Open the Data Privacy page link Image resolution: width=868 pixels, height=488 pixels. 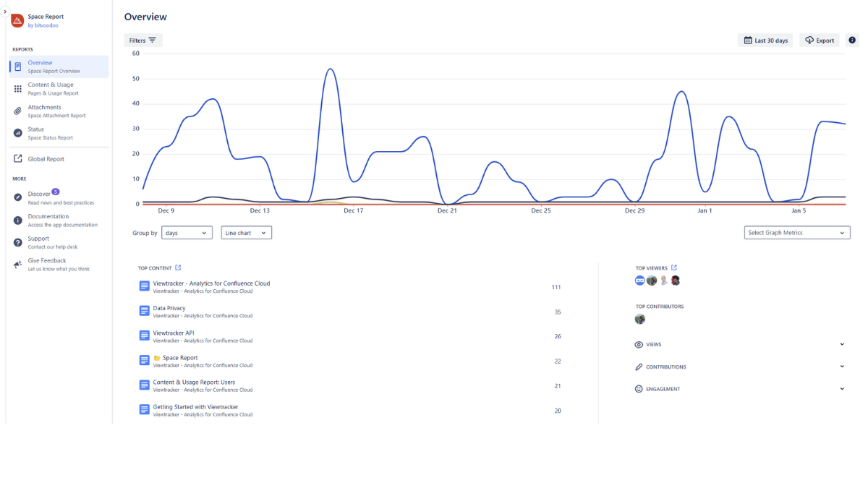pyautogui.click(x=169, y=309)
